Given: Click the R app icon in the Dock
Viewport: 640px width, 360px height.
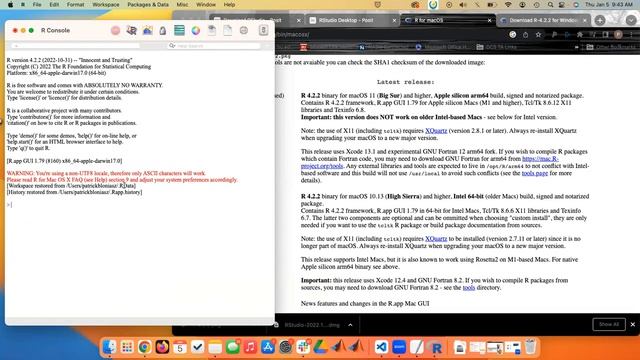Looking at the screenshot, I should [436, 348].
